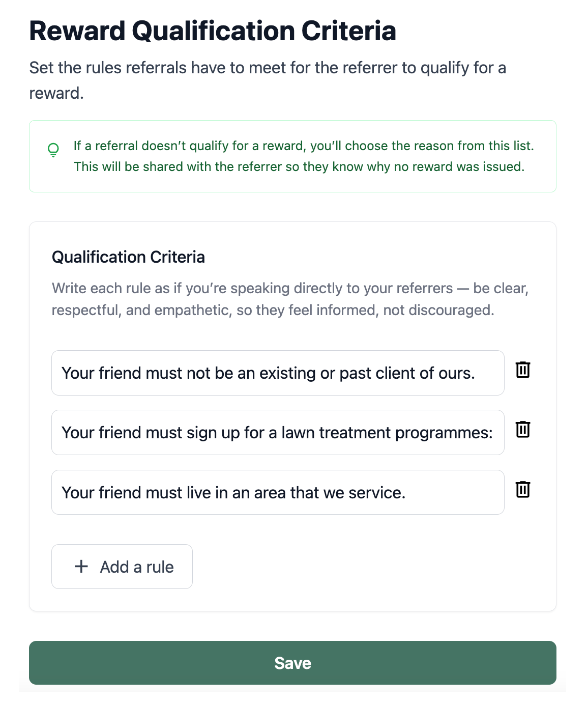This screenshot has height=703, width=588.
Task: Delete the existing client rule via trash icon
Action: (523, 371)
